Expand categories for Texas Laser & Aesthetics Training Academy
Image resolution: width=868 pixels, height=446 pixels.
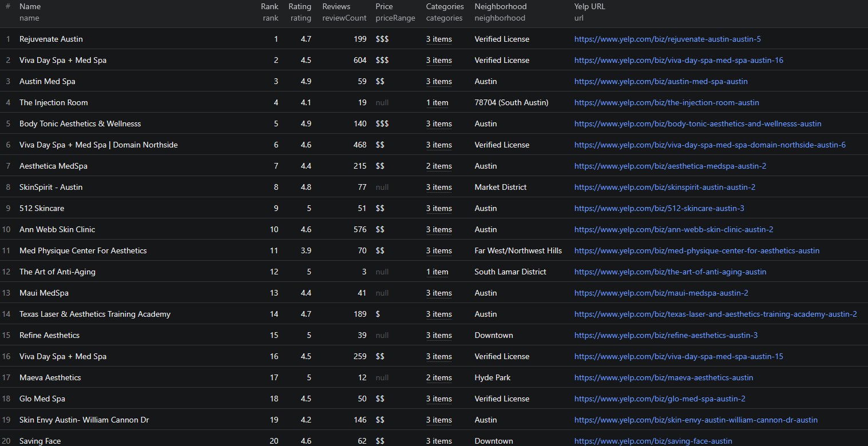[x=439, y=314]
